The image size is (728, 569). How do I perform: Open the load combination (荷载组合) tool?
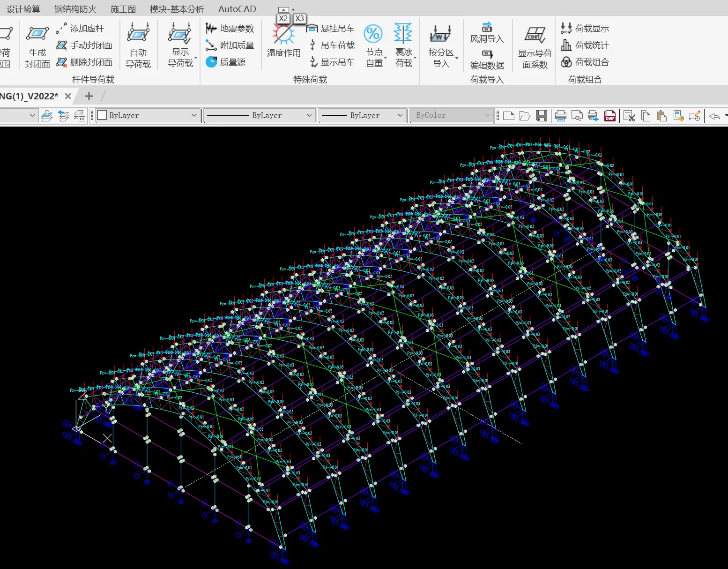pyautogui.click(x=586, y=62)
